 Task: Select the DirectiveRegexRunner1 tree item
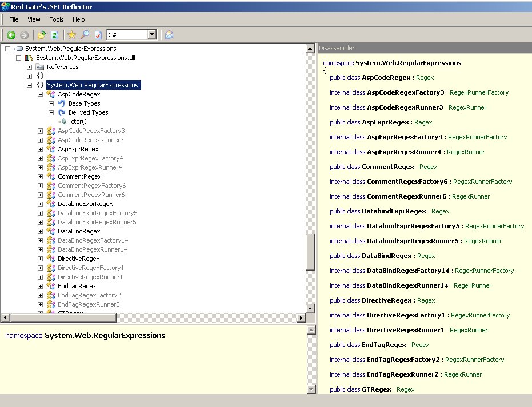pos(90,277)
